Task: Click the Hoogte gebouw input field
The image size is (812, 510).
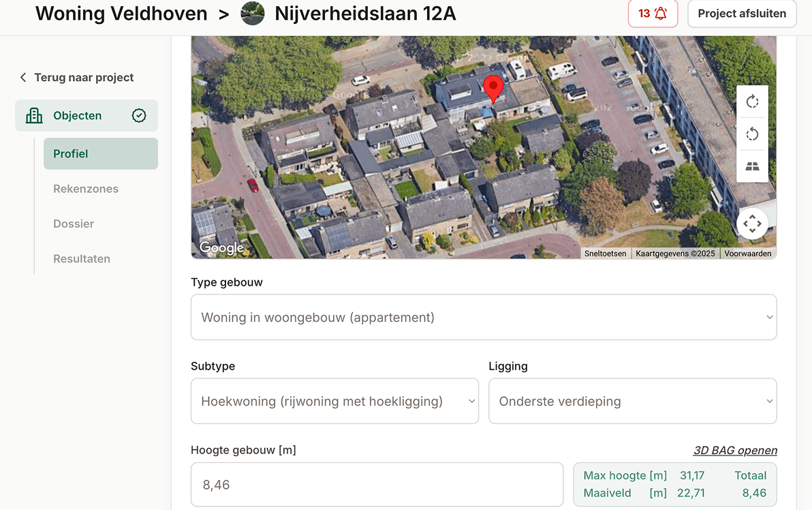Action: point(377,484)
